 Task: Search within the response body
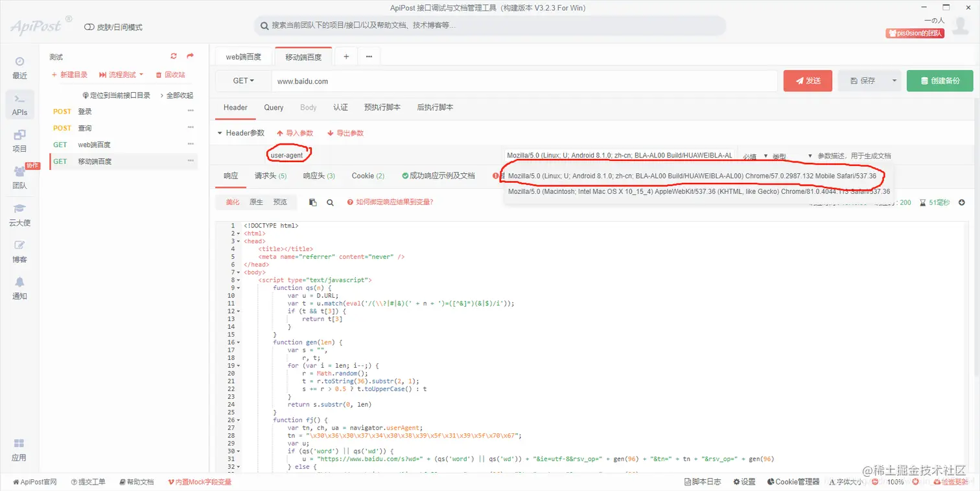[330, 202]
